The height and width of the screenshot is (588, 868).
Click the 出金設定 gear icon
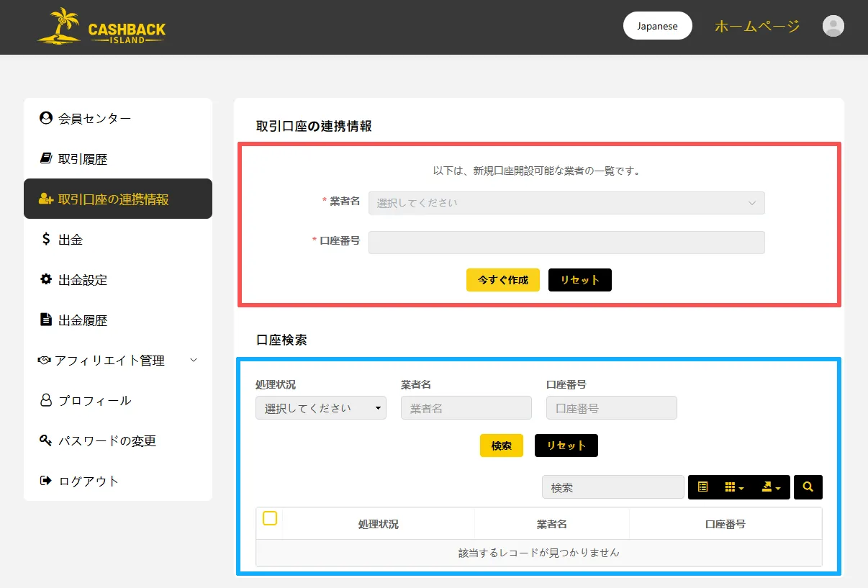click(x=46, y=279)
